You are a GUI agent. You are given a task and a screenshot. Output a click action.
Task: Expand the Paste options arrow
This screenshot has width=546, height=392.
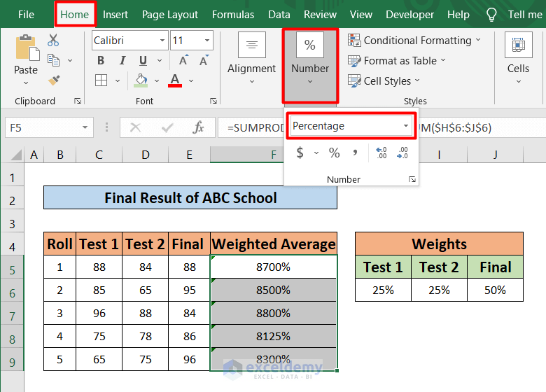click(26, 83)
